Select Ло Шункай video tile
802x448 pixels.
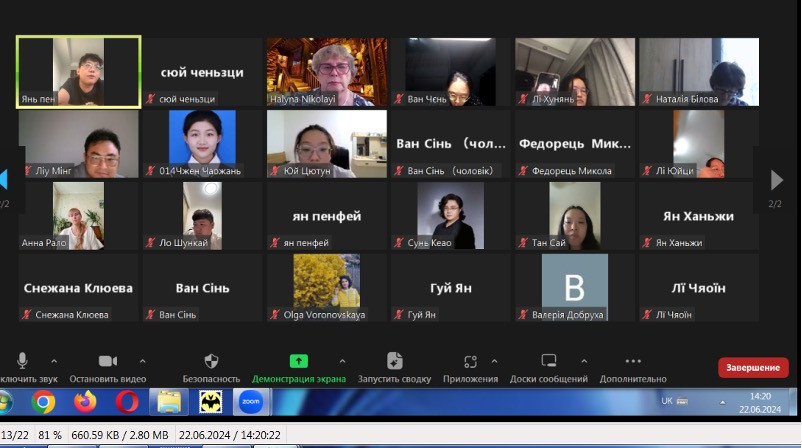point(203,216)
